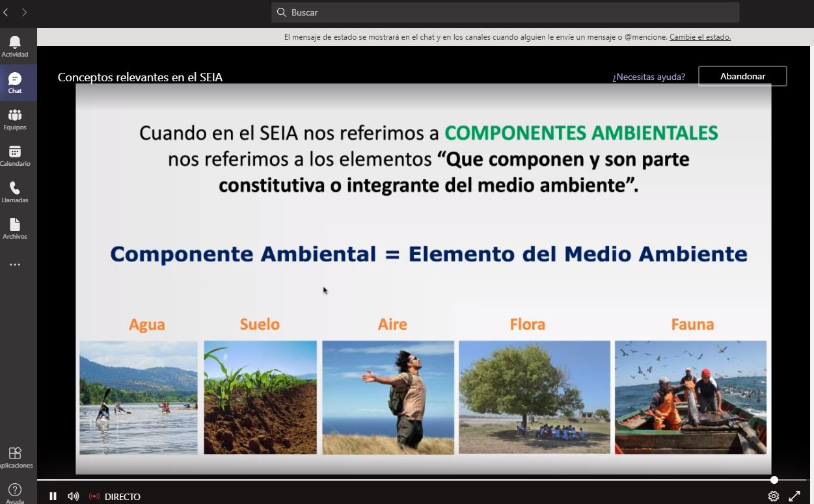
Task: Click the Buscar search field
Action: (x=505, y=12)
